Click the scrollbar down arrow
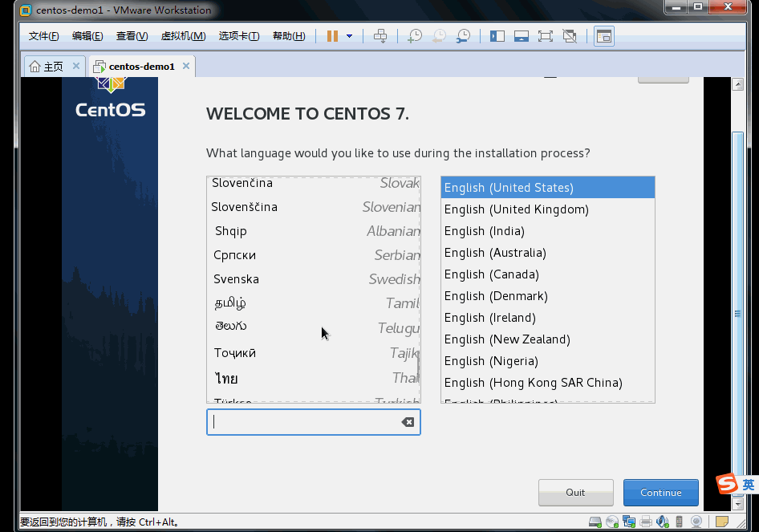759x532 pixels. point(737,504)
